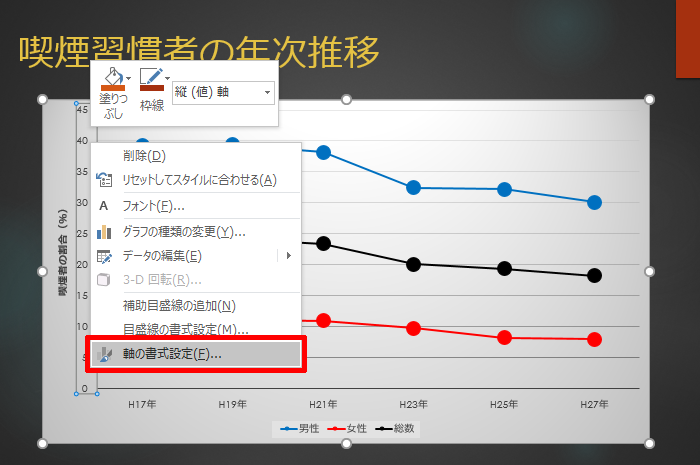
Task: Click the chart's top-right resize handle
Action: (650, 100)
